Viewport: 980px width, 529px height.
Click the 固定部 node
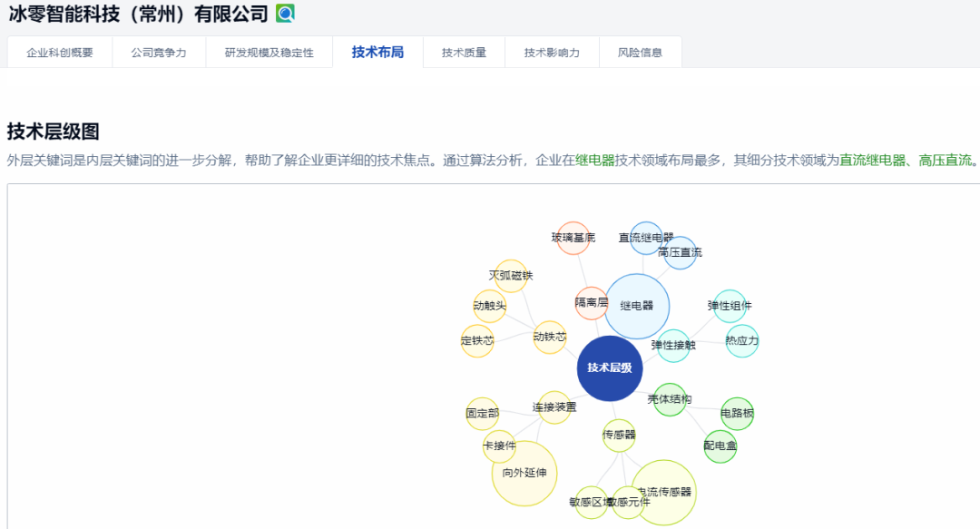(x=482, y=414)
